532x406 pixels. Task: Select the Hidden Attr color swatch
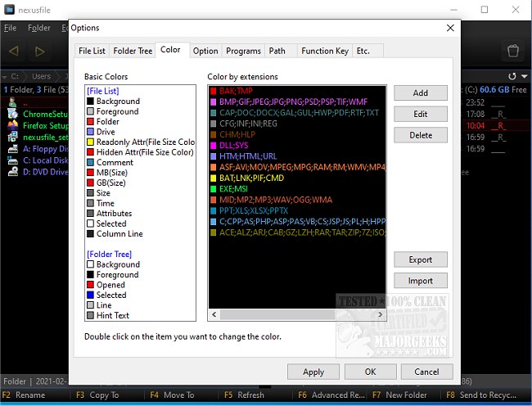tap(90, 152)
